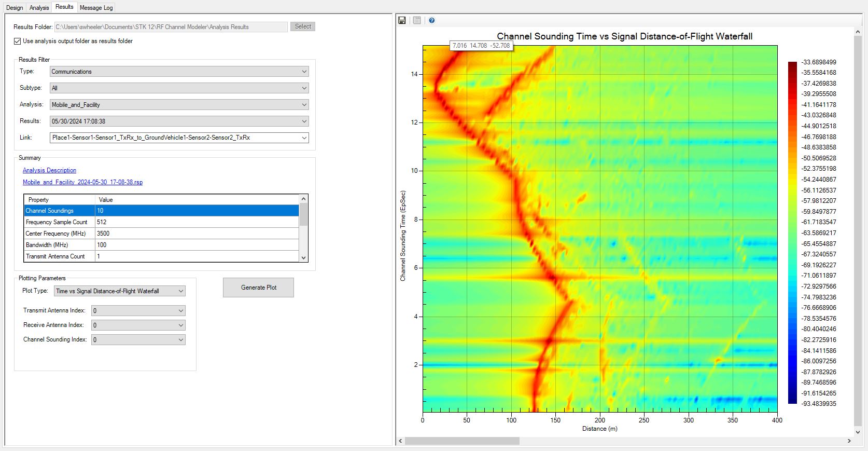The width and height of the screenshot is (868, 451).
Task: Click the plot's color scale legend bar
Action: pyautogui.click(x=792, y=233)
